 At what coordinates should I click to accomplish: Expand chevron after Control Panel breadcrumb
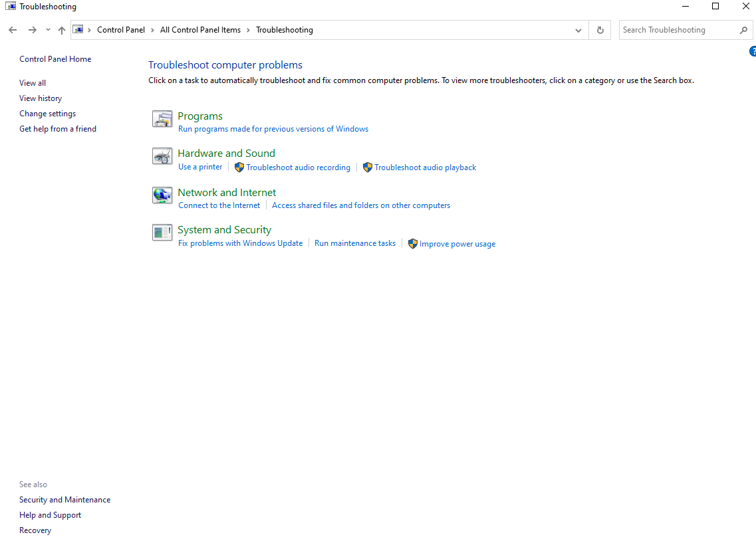[x=152, y=30]
